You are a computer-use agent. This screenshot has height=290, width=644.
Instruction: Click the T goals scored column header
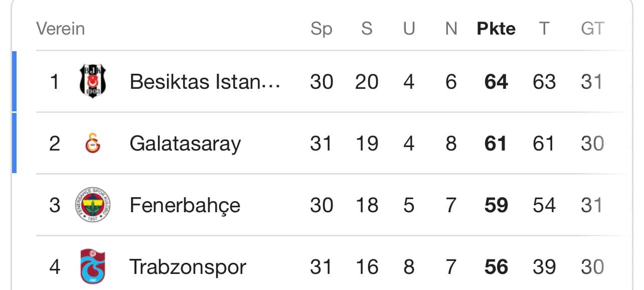pos(544,29)
